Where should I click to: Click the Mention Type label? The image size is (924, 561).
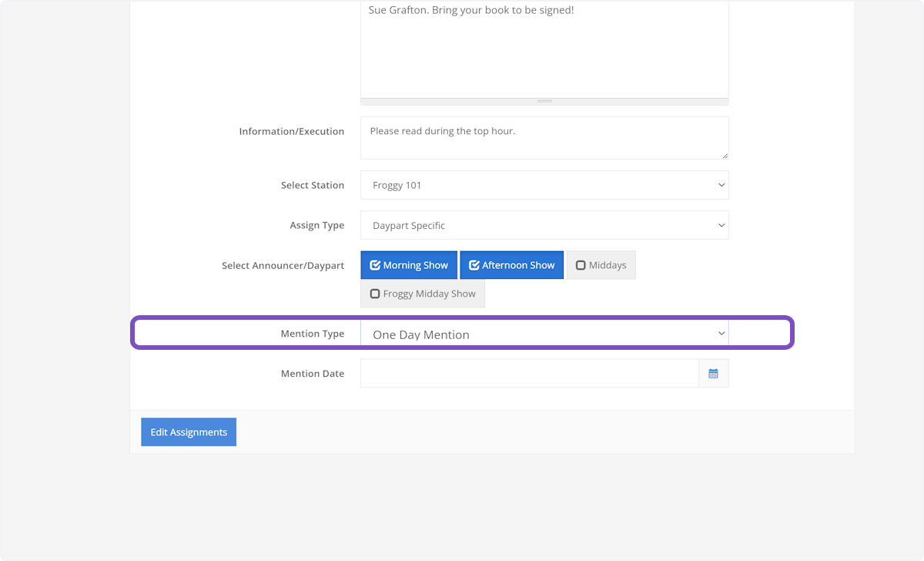point(312,334)
